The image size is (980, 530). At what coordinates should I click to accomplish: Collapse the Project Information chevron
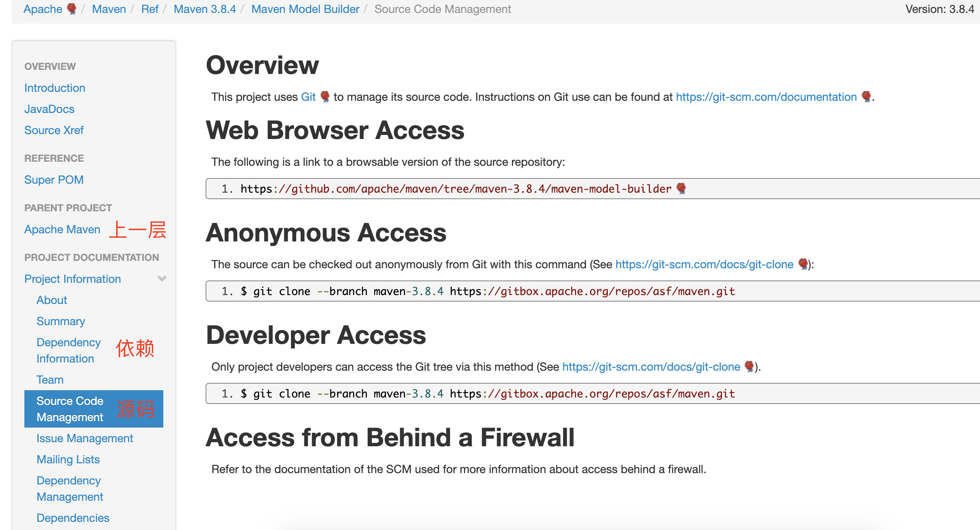162,279
